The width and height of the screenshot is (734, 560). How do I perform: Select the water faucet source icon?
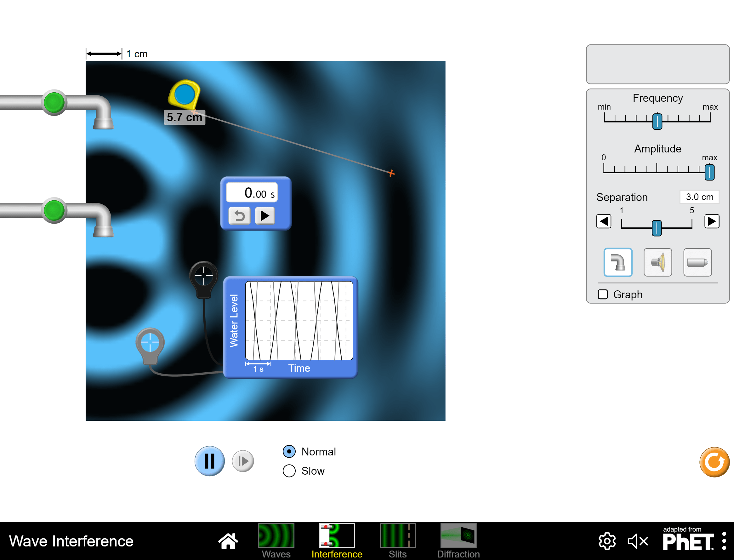click(x=617, y=262)
